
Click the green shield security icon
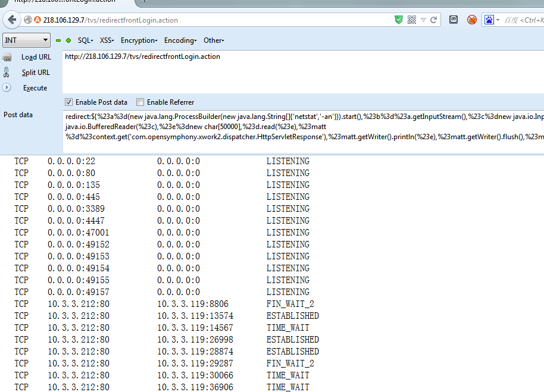click(x=399, y=20)
